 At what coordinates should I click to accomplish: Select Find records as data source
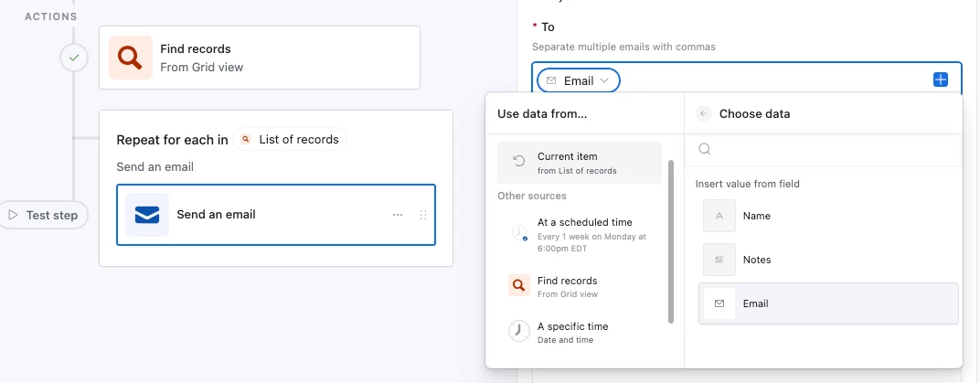click(x=580, y=287)
